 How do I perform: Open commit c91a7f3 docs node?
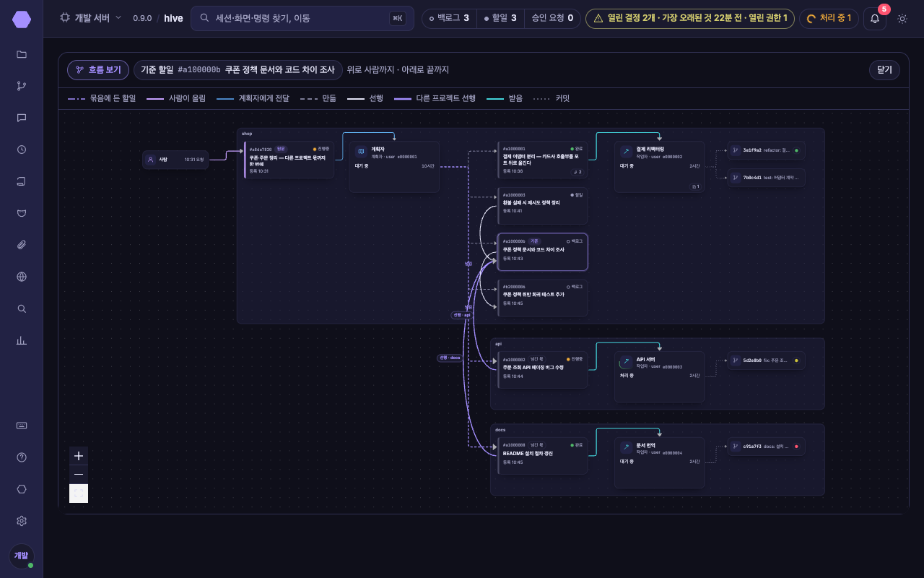[x=766, y=447]
